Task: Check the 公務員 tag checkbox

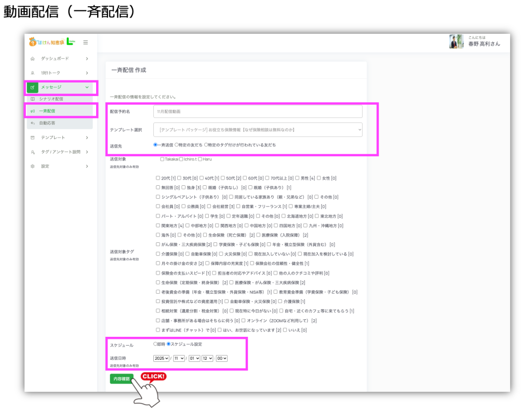Action: (x=183, y=207)
